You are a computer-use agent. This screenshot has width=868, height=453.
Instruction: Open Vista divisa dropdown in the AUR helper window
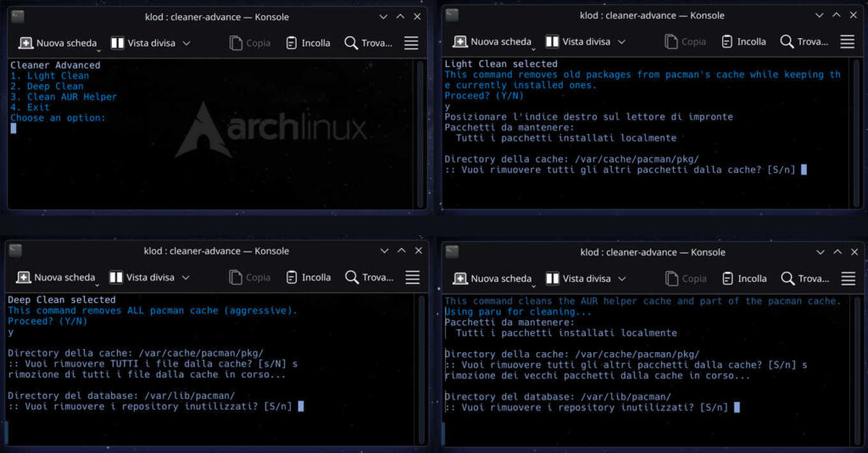pos(621,279)
